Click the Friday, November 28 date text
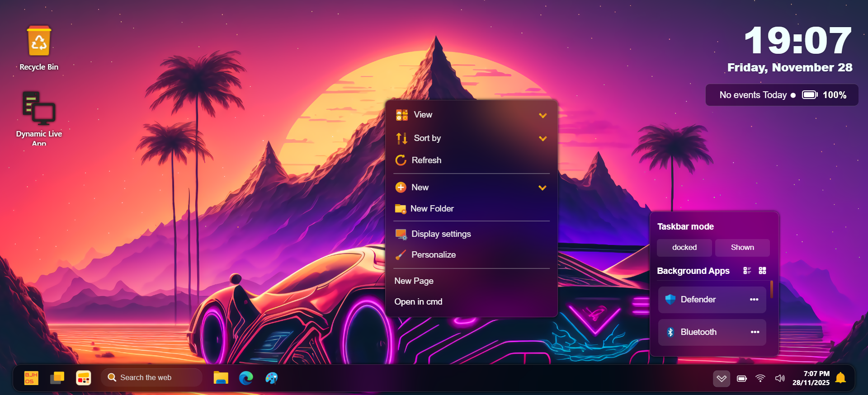Viewport: 868px width, 395px height. (790, 68)
